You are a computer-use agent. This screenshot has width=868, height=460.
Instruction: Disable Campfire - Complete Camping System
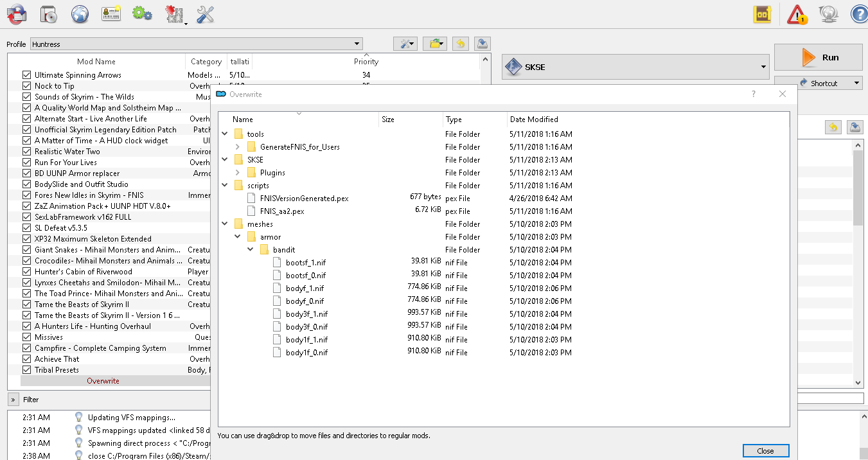point(26,348)
